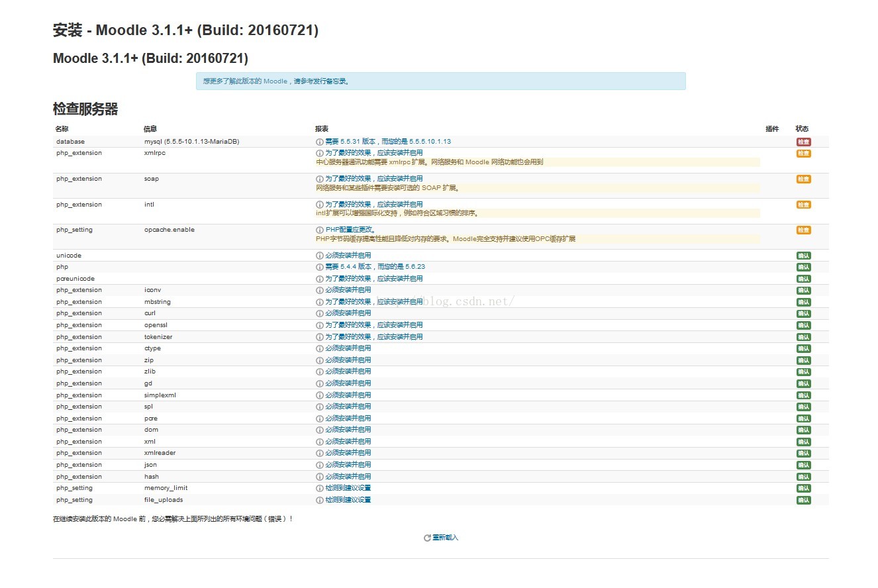This screenshot has width=878, height=588.
Task: Click the info icon in soap row
Action: 320,179
